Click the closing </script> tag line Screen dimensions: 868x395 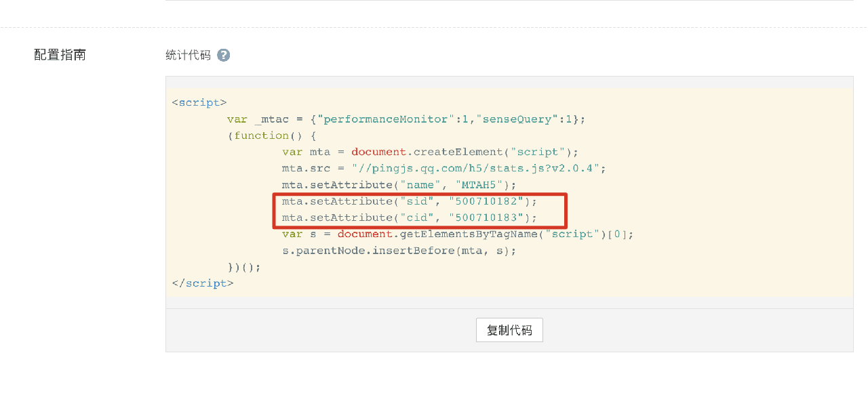(203, 283)
